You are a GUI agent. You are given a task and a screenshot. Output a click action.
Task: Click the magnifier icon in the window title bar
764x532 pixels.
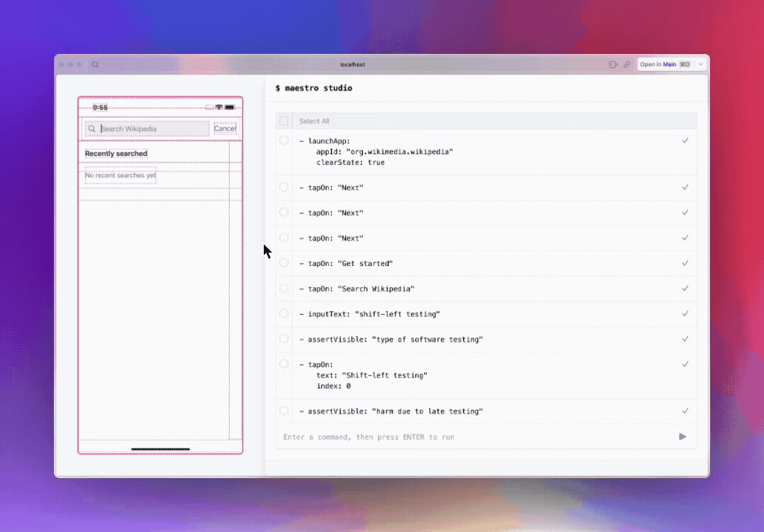coord(95,64)
